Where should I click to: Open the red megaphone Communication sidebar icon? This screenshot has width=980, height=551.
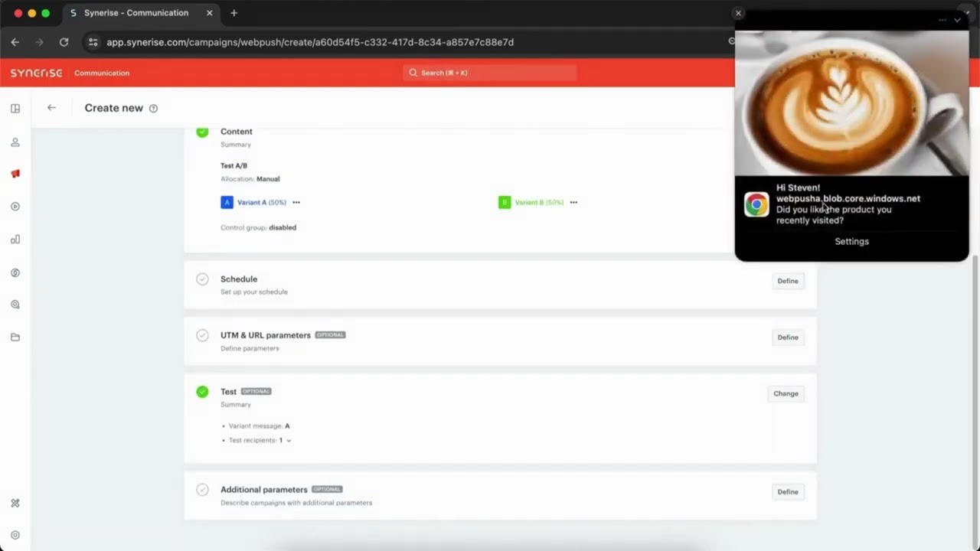click(x=15, y=174)
